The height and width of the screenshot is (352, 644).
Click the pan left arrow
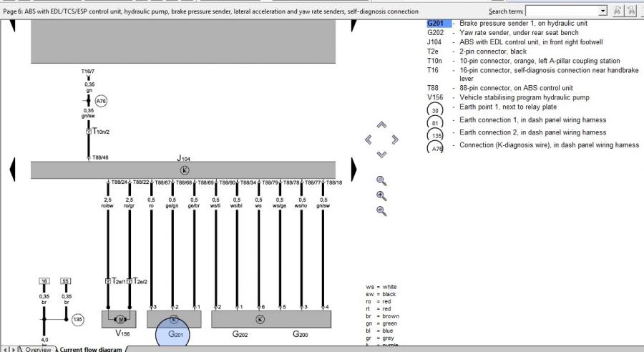tap(368, 140)
